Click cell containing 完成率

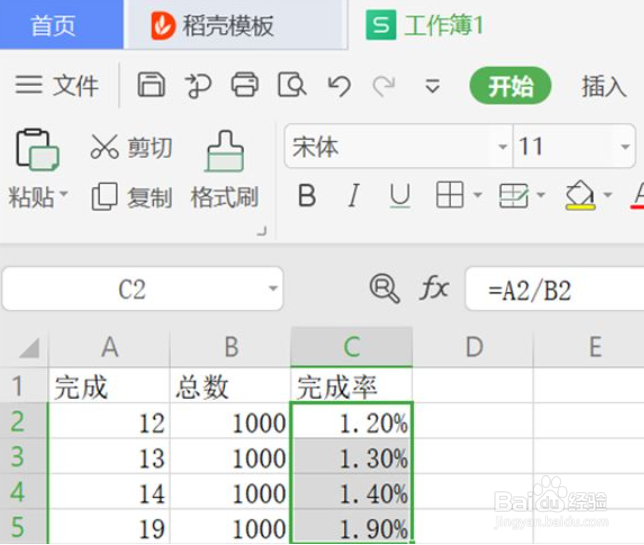click(352, 385)
